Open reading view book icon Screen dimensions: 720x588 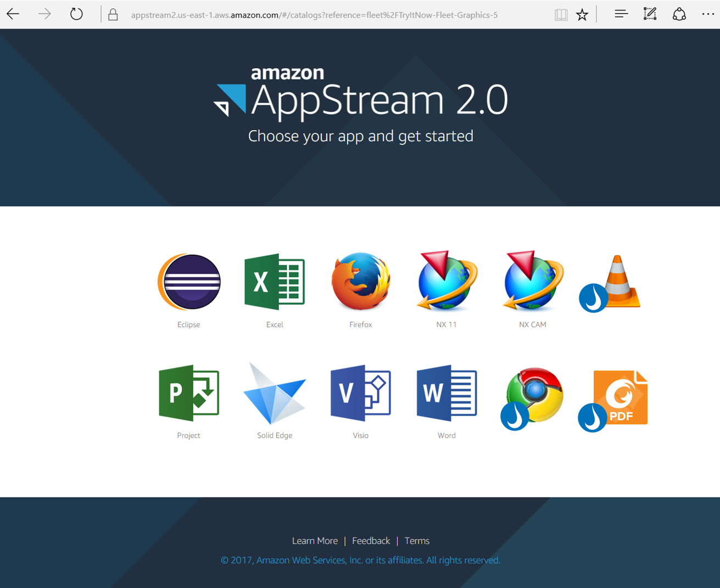(x=561, y=15)
